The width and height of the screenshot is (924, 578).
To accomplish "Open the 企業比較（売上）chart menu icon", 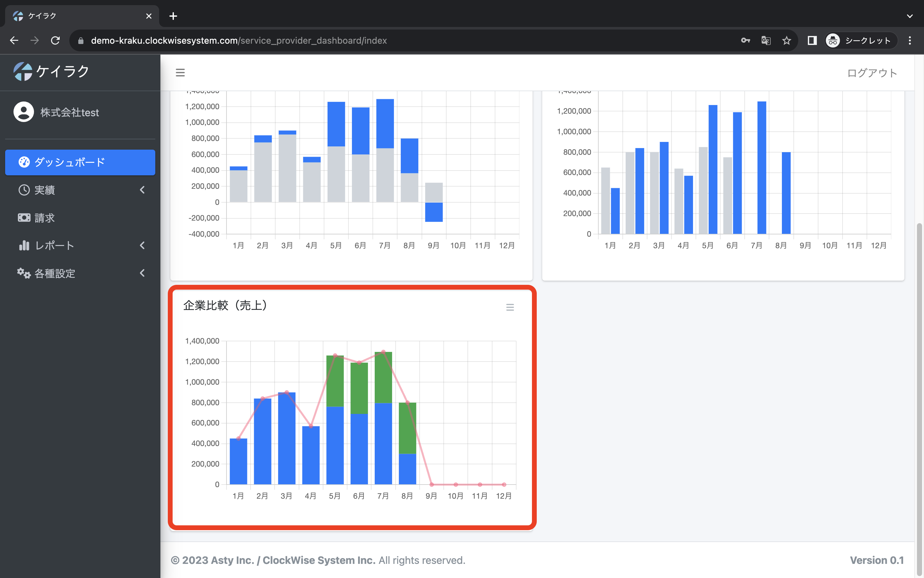I will pyautogui.click(x=510, y=307).
